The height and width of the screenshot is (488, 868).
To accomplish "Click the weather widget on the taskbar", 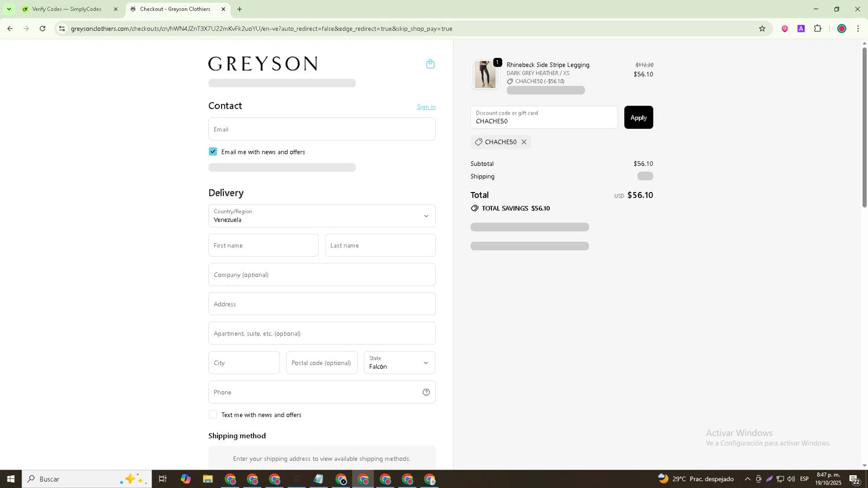I will (696, 479).
